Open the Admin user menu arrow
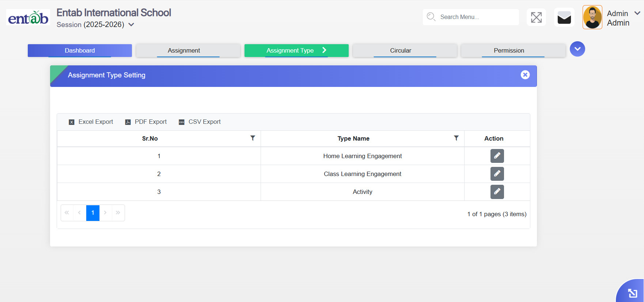 [x=637, y=13]
